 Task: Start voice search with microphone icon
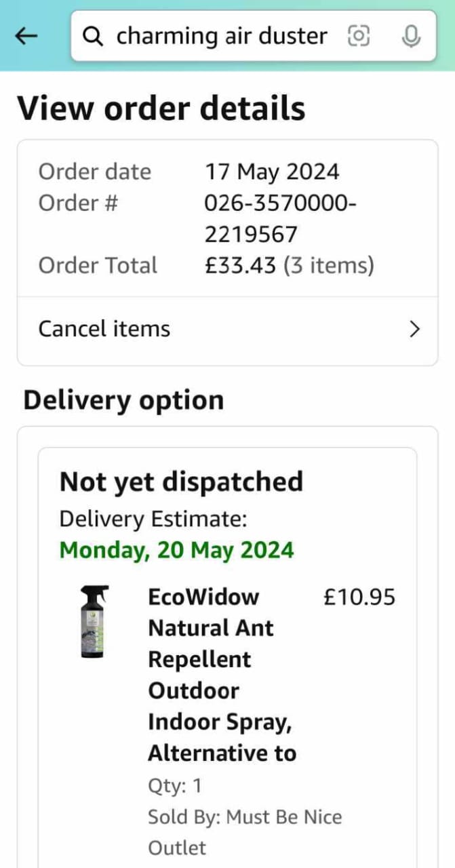pyautogui.click(x=410, y=36)
